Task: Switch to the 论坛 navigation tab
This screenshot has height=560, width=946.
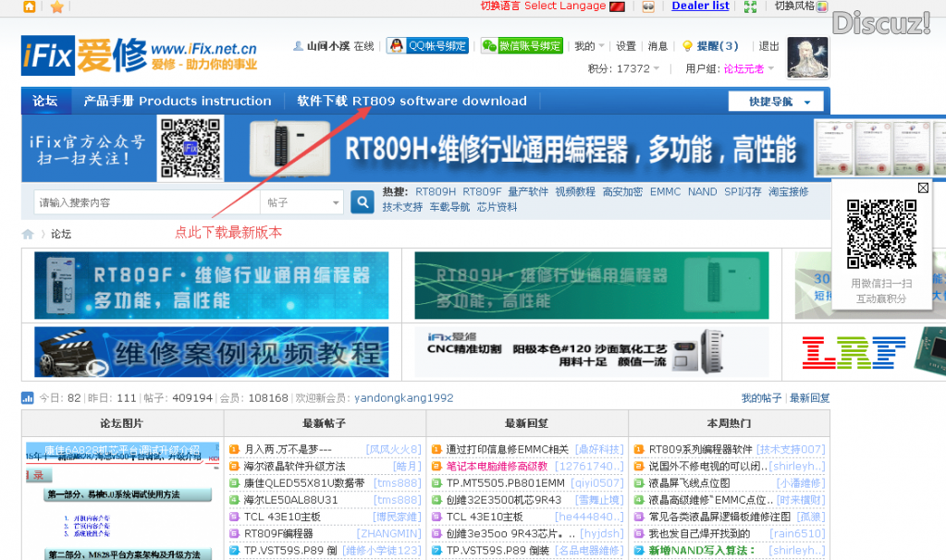Action: pos(45,102)
